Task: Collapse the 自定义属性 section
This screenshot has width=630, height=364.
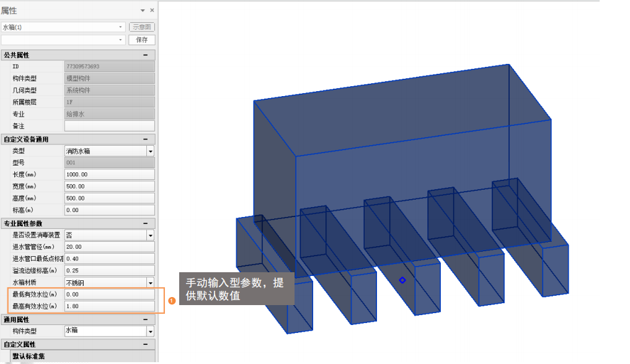Action: (145, 344)
